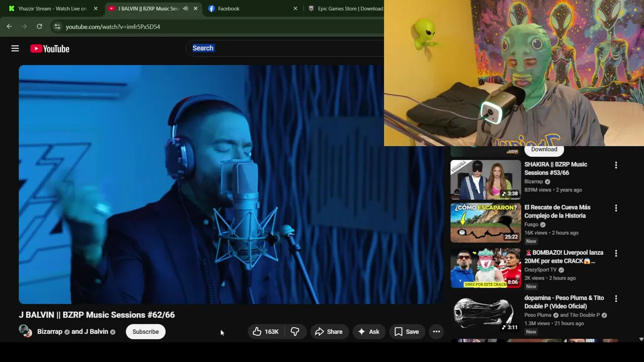The image size is (644, 362).
Task: Open El Rescate de Cueva thumbnail
Action: coord(486,223)
